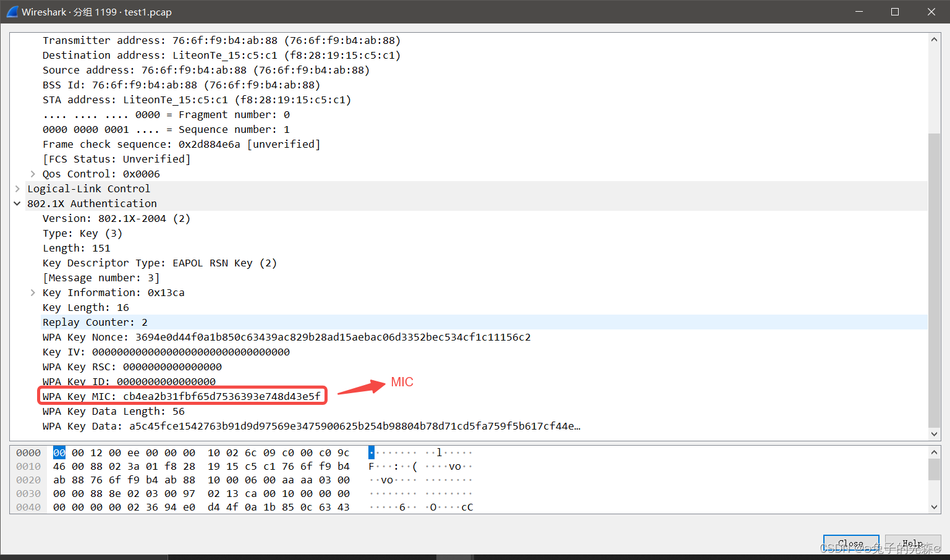This screenshot has width=950, height=560.
Task: Click hex offset label 0030
Action: 28,493
